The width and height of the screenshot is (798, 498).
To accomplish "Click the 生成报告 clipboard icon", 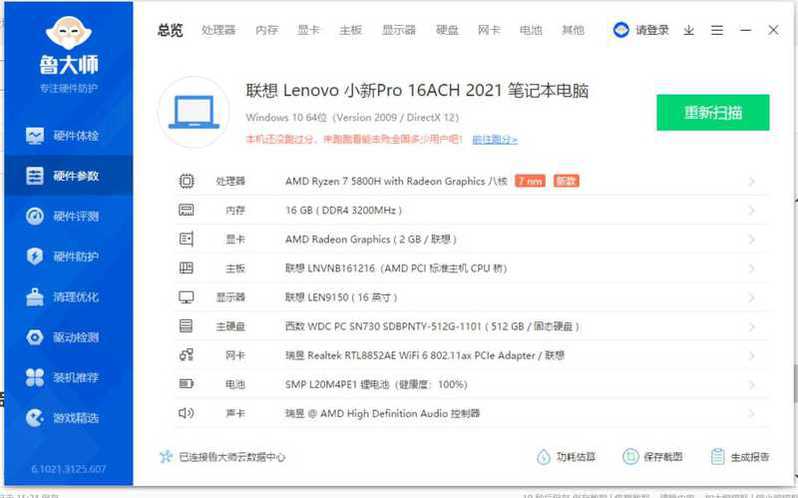I will pos(718,457).
